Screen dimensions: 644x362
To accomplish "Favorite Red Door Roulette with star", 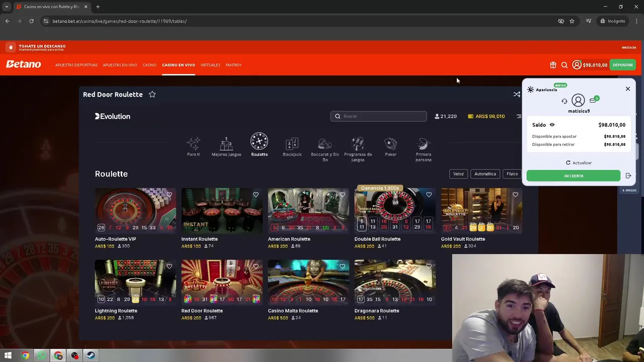I will pyautogui.click(x=152, y=94).
